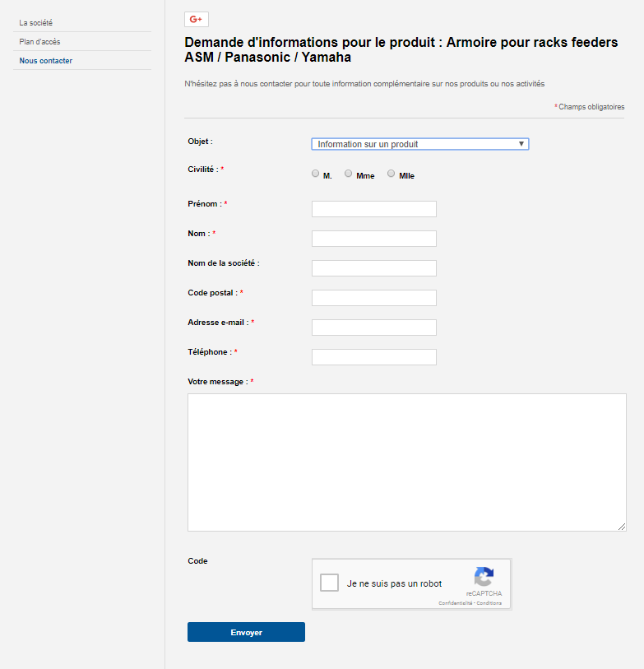Select the Mlle civility radio button
Screen dimensions: 644x669
click(391, 174)
